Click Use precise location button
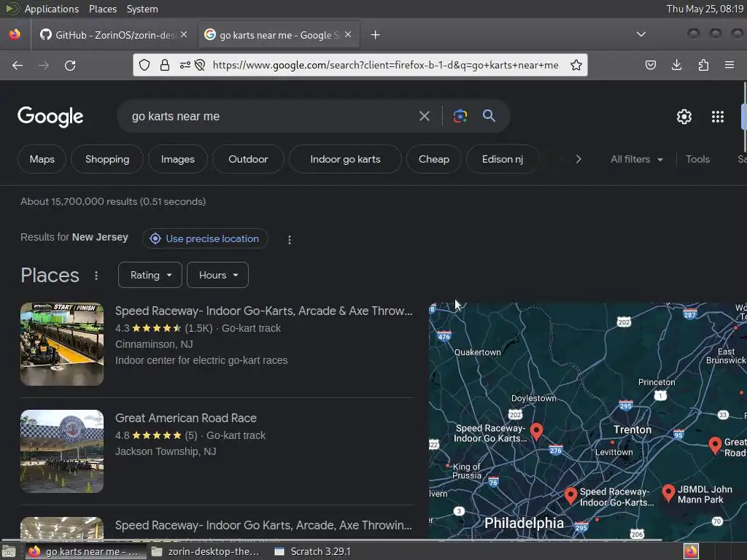 click(x=205, y=238)
